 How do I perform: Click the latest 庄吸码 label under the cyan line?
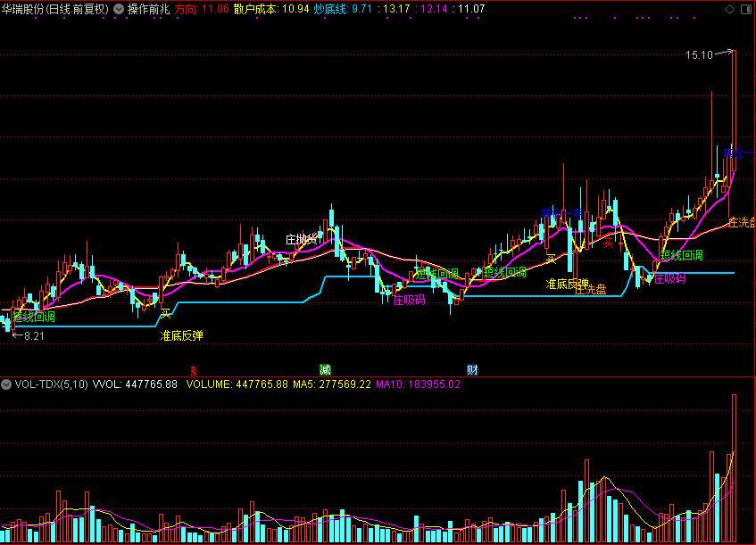pyautogui.click(x=669, y=279)
